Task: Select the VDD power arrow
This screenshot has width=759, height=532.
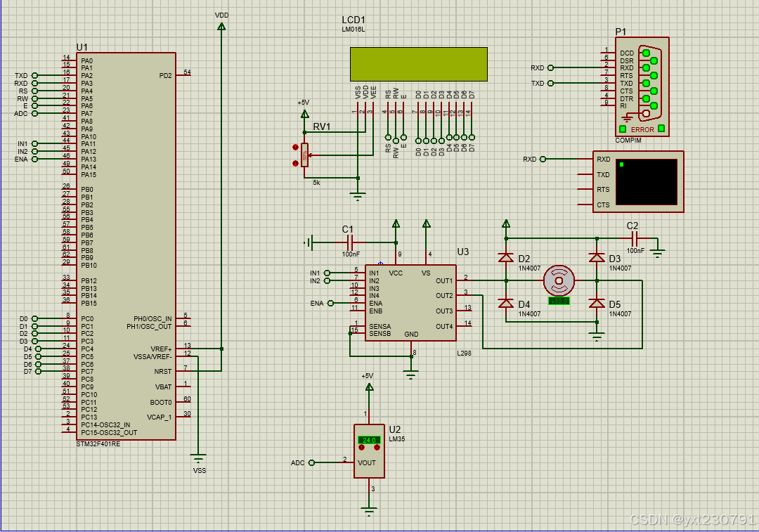Action: (x=221, y=26)
